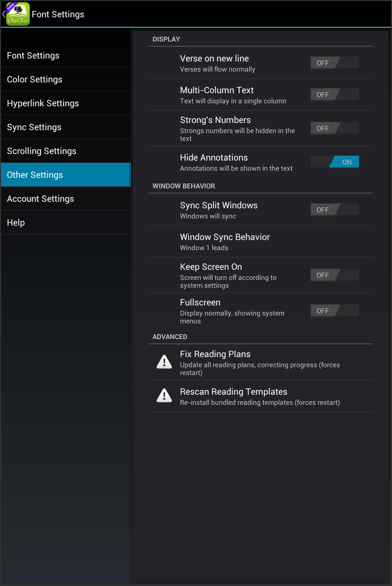This screenshot has width=392, height=586.
Task: Open Sync Settings
Action: tap(66, 127)
